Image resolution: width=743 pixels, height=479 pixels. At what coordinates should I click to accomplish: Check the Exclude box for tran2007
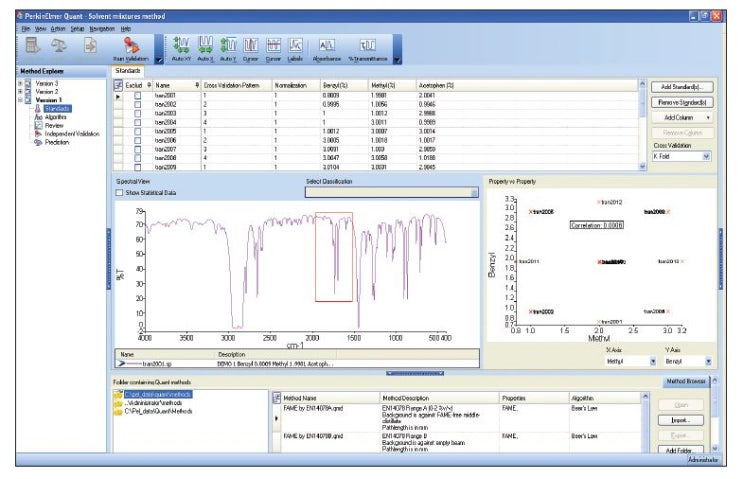(137, 149)
